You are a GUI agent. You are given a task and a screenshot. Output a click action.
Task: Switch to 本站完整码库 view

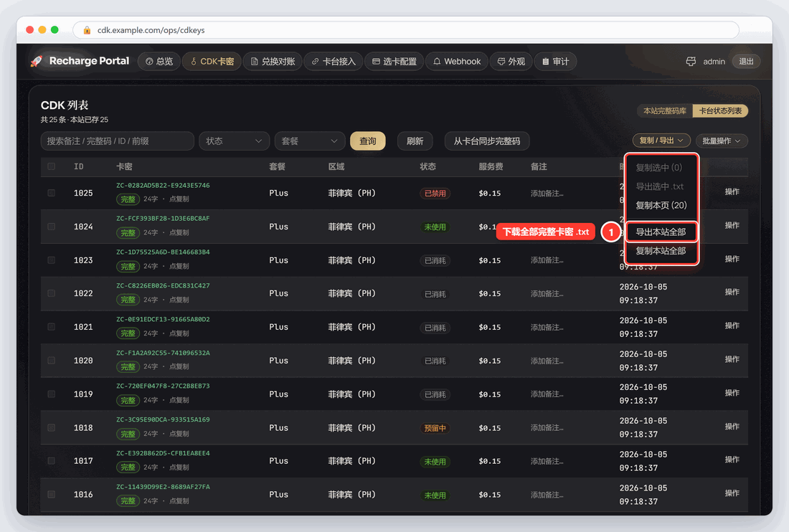[665, 111]
